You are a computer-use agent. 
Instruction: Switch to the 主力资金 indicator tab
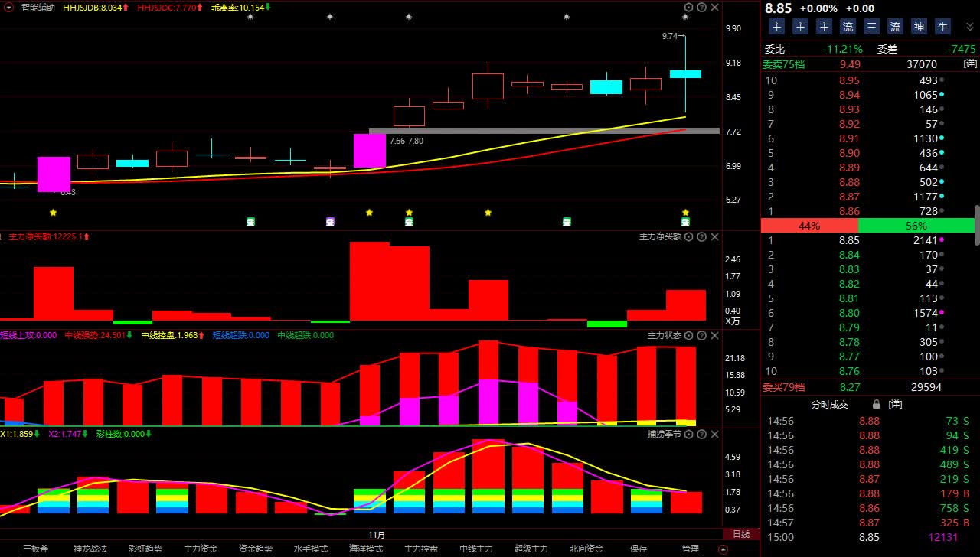(201, 549)
